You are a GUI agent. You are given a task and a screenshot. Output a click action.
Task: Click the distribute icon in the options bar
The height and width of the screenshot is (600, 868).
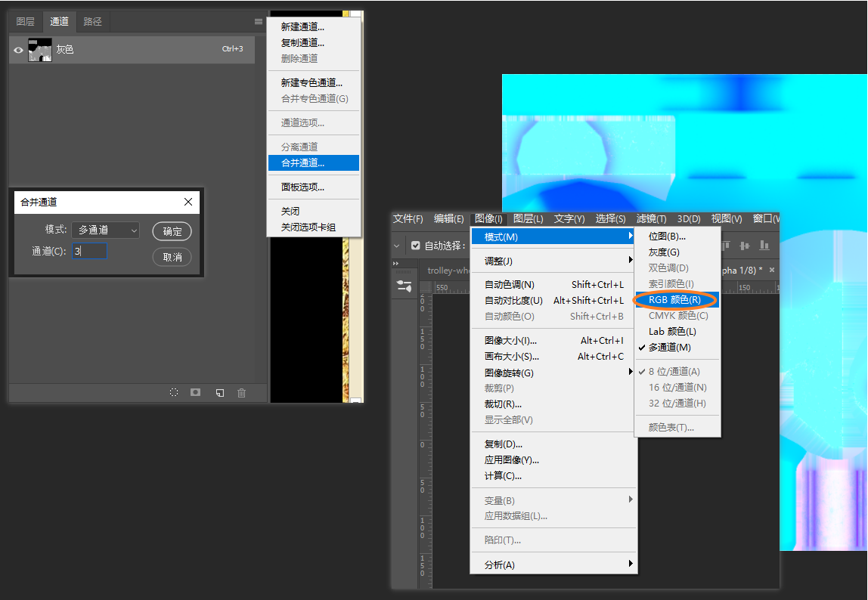[765, 246]
